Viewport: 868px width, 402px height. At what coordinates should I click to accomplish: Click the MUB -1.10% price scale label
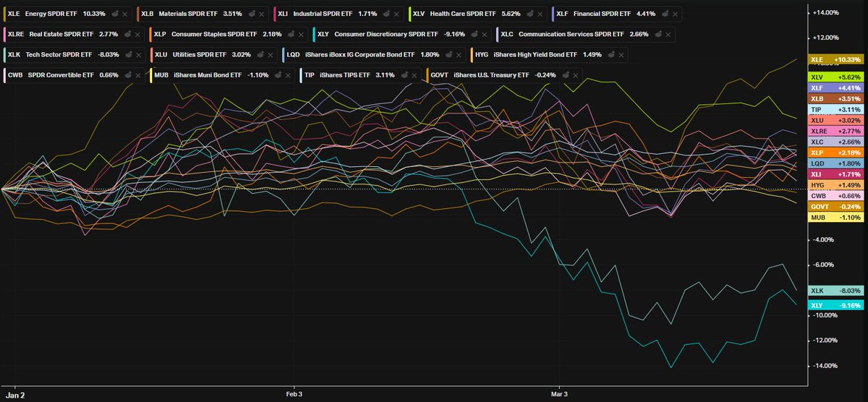pyautogui.click(x=835, y=218)
